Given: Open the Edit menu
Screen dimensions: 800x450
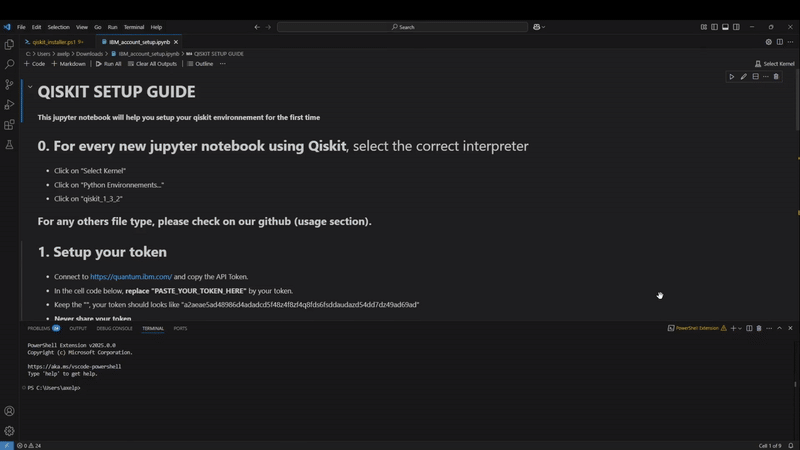Looking at the screenshot, I should coord(36,27).
